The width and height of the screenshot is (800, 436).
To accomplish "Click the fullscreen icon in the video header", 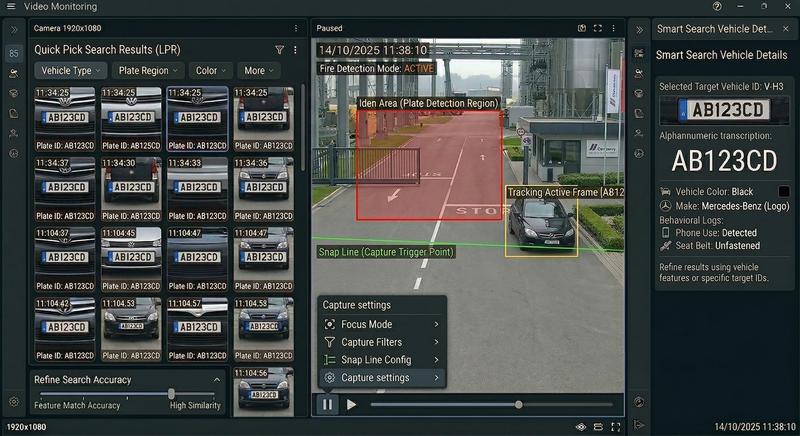I will [x=597, y=28].
